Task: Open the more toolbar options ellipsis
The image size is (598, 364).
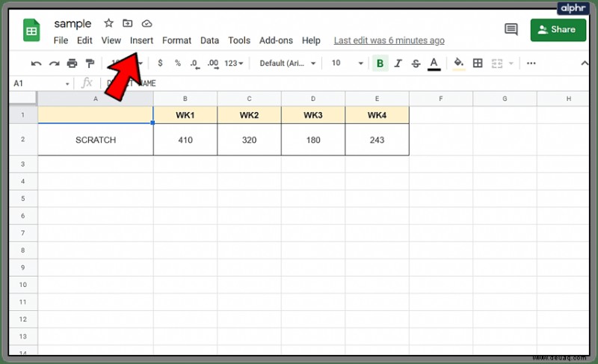Action: click(531, 64)
